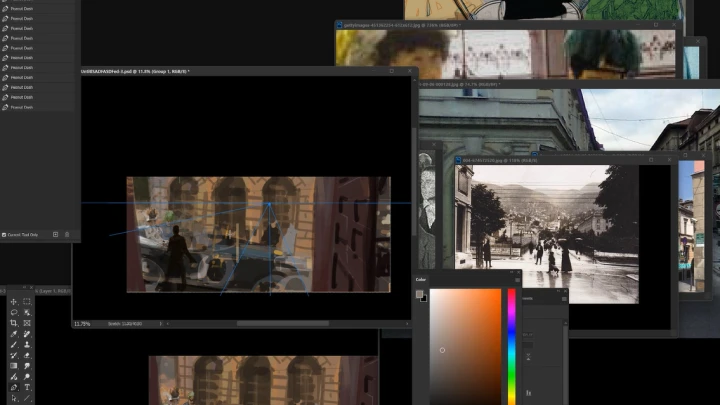
Task: Open the options menu of the panel behind Color
Action: (564, 299)
